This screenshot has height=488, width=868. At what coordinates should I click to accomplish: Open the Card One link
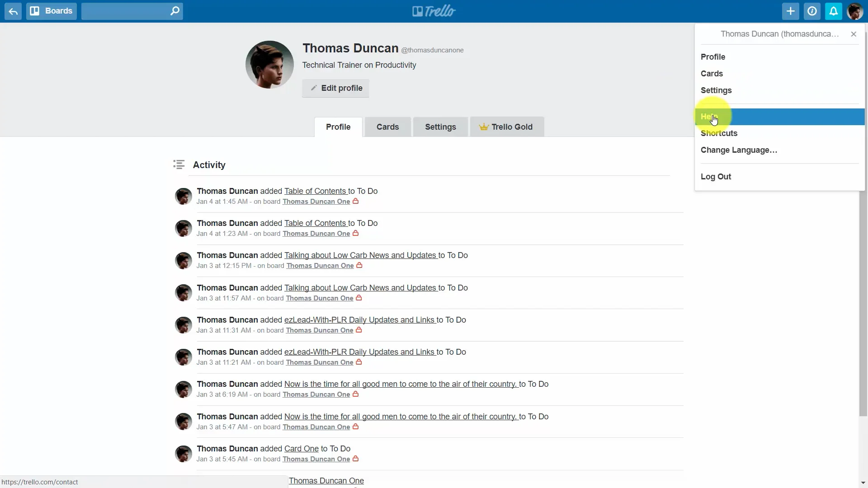302,449
